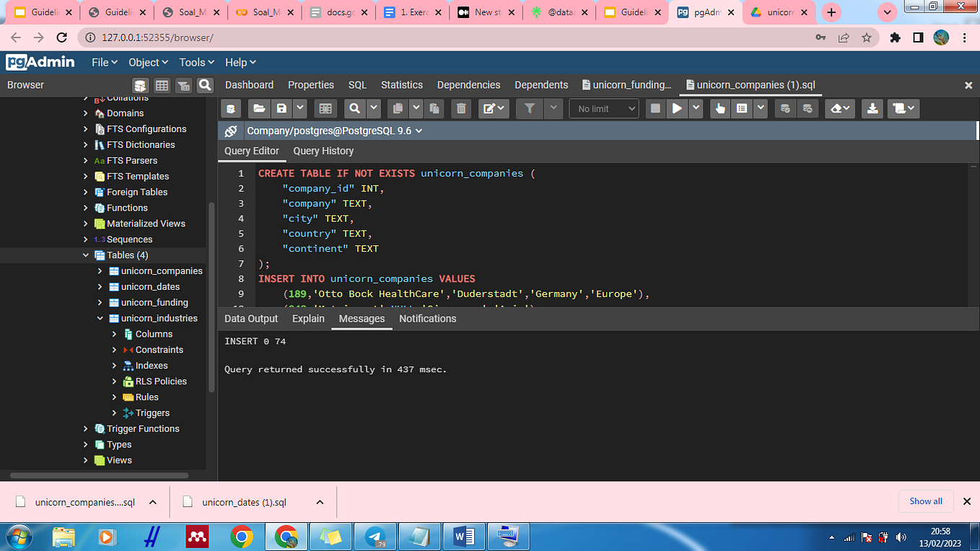Screen dimensions: 980x551
Task: Click the Stop query square icon
Action: point(655,109)
